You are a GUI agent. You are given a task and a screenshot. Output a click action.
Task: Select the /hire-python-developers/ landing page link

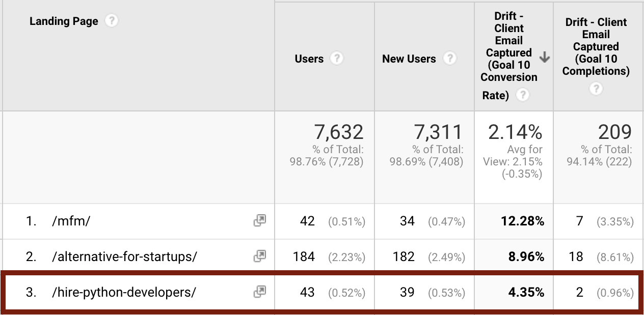[124, 293]
